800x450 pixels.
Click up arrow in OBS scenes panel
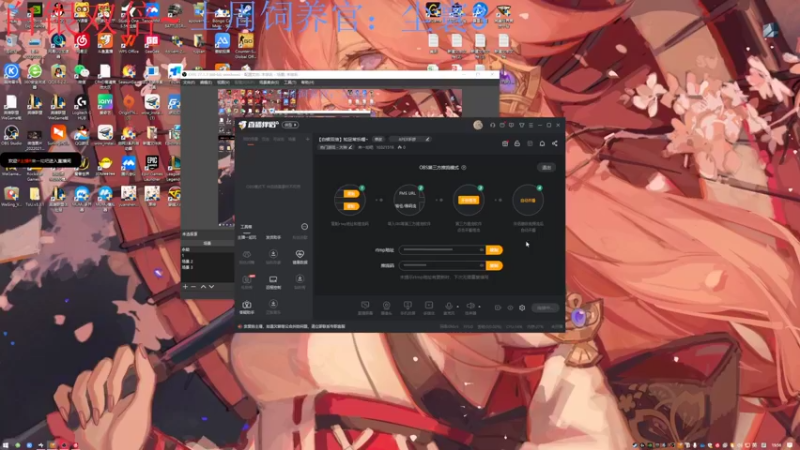[x=203, y=287]
